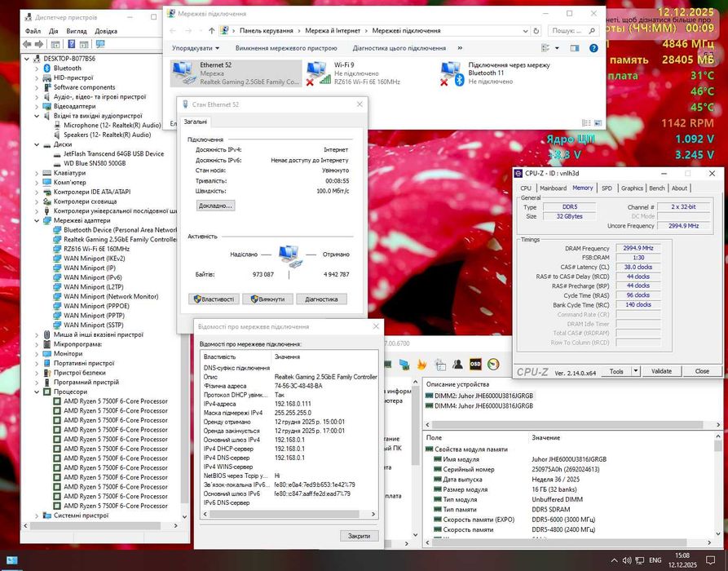Open the AIDA64 stability test flame icon
The height and width of the screenshot is (571, 728).
pyautogui.click(x=421, y=365)
